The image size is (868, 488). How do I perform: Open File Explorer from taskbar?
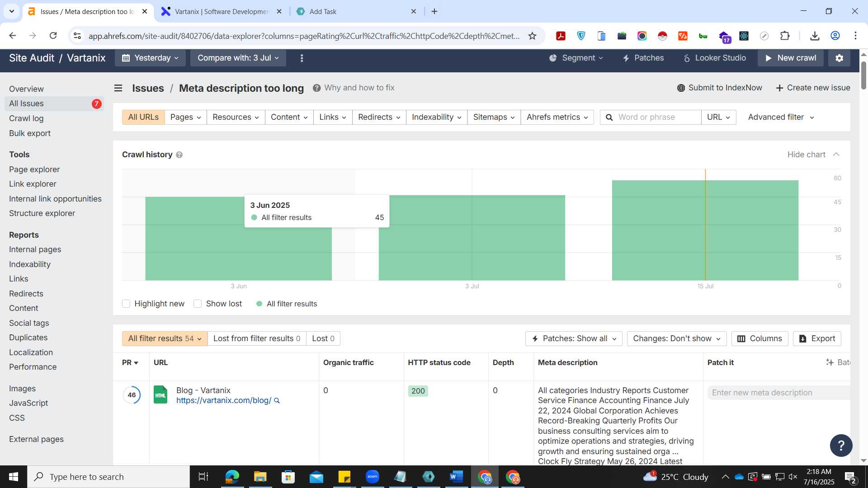tap(260, 477)
